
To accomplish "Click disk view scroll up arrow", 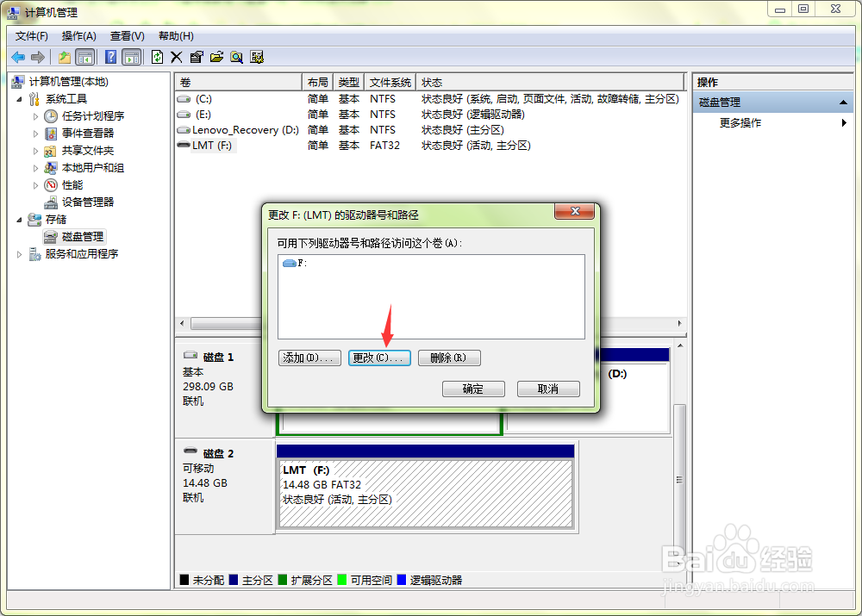I will 680,345.
